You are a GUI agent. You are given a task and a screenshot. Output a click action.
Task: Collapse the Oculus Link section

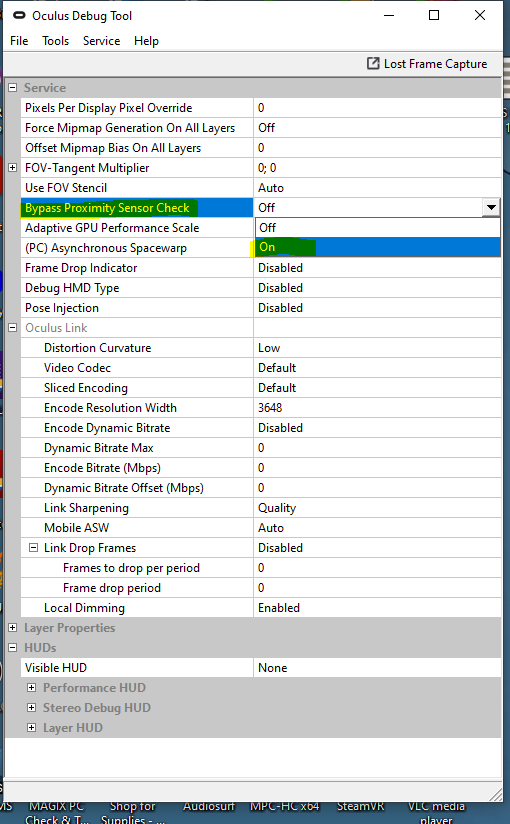(x=13, y=327)
